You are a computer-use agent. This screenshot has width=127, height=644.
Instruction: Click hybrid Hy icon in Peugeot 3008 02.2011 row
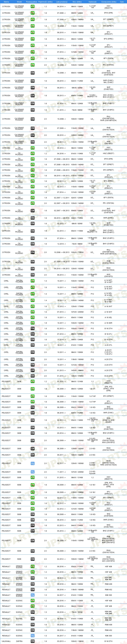pos(32,464)
